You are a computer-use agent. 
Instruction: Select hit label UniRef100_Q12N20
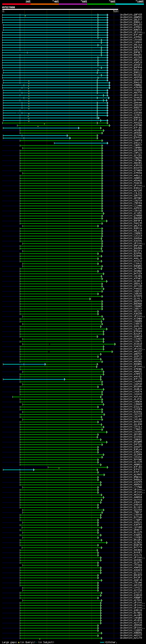pos(131,543)
